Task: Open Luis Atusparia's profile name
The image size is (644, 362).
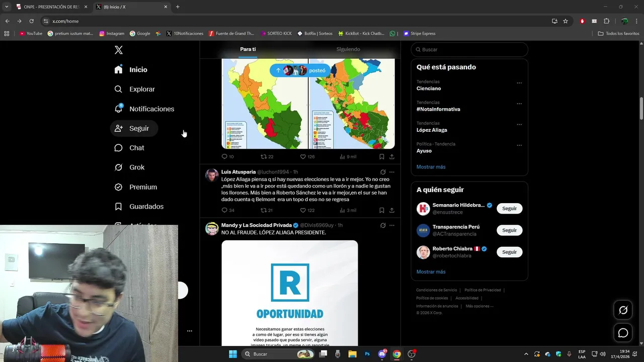Action: pos(238,172)
